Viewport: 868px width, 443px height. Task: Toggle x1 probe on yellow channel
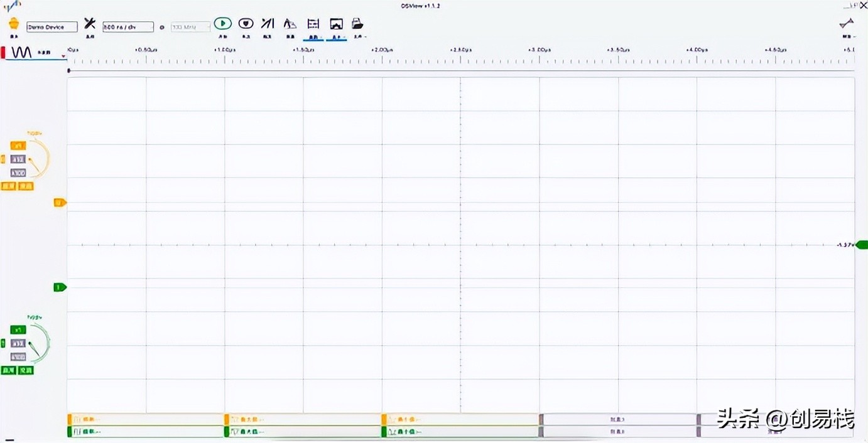click(x=18, y=146)
